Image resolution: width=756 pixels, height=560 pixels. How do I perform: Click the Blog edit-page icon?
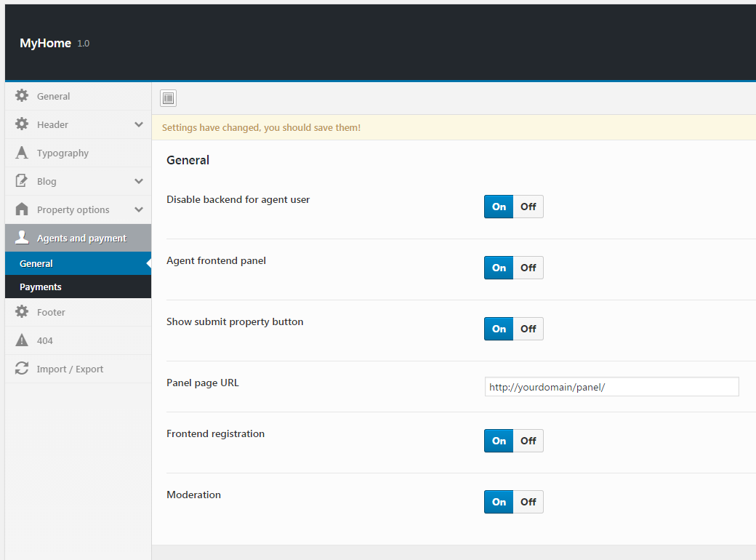(22, 181)
